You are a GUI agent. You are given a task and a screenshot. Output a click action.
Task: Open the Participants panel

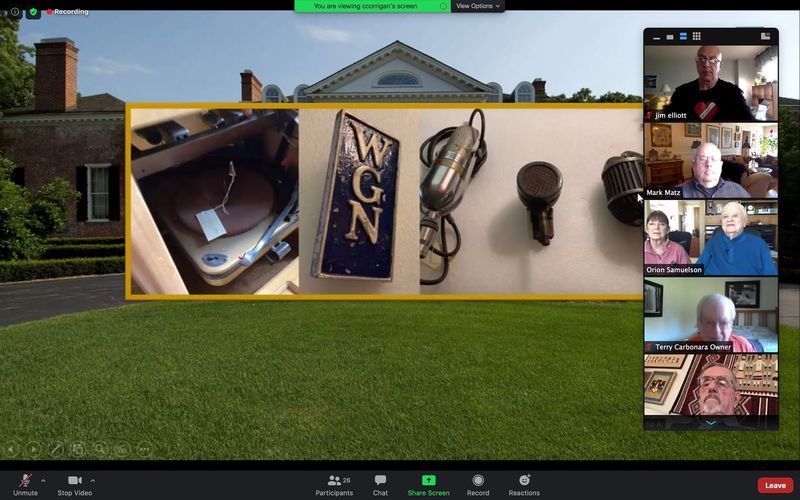(x=335, y=485)
